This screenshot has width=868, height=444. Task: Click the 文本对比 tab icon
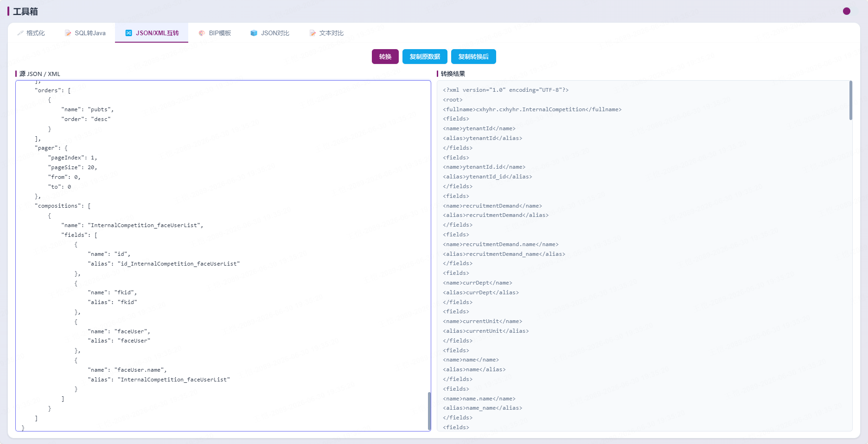pos(313,33)
